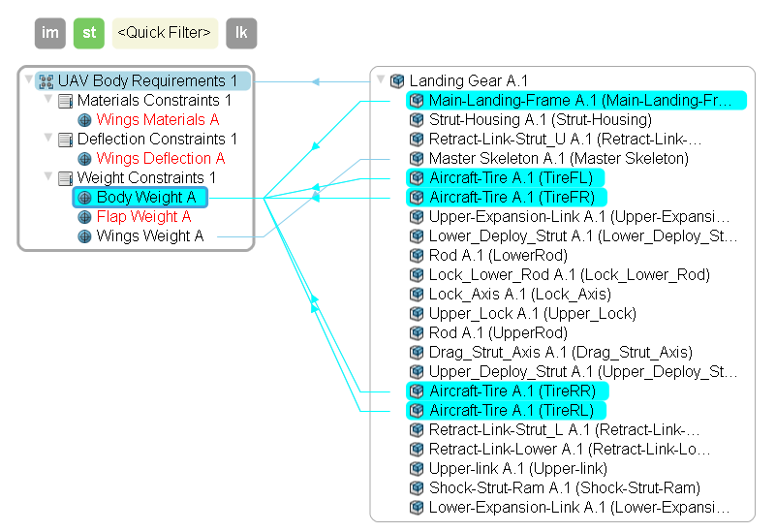Toggle the 'lk' filter button
Screen dimensions: 776x532
[241, 33]
